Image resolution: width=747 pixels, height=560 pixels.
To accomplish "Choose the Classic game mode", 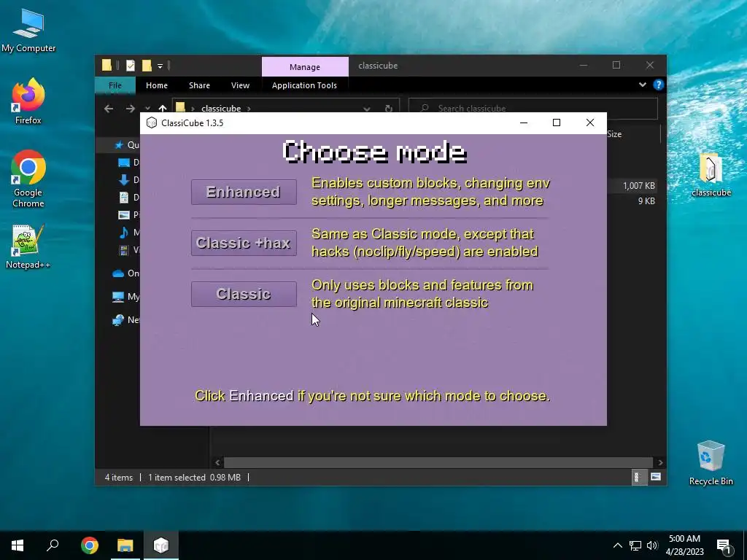I will [244, 294].
